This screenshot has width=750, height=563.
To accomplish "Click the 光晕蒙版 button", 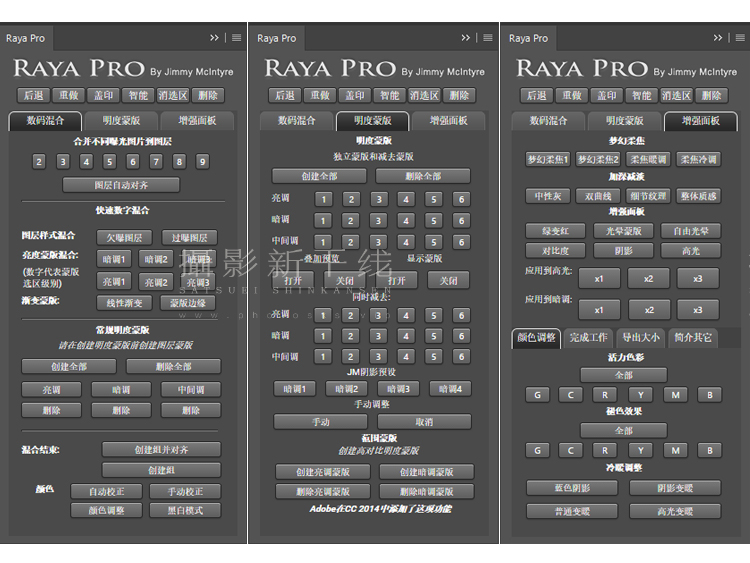I will click(x=623, y=231).
